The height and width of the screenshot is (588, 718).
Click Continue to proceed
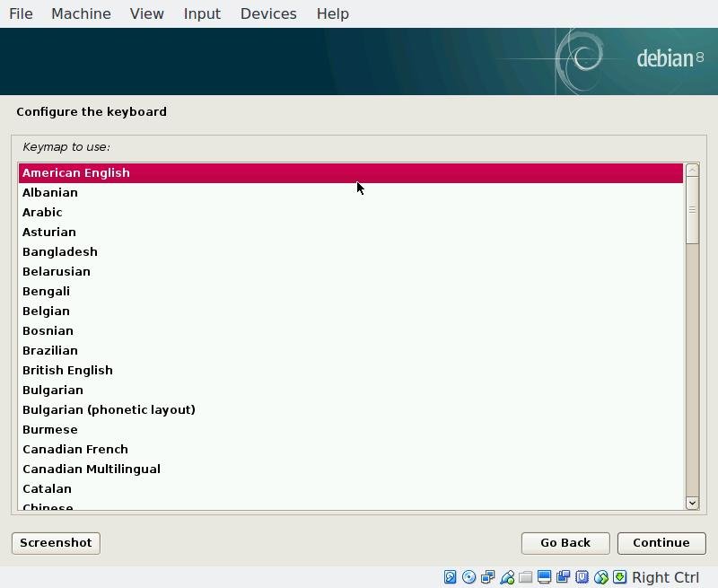point(661,543)
